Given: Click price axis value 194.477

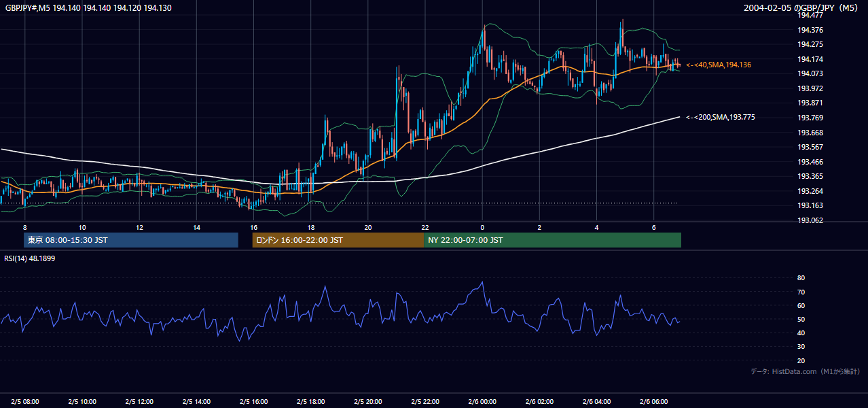Looking at the screenshot, I should [810, 15].
